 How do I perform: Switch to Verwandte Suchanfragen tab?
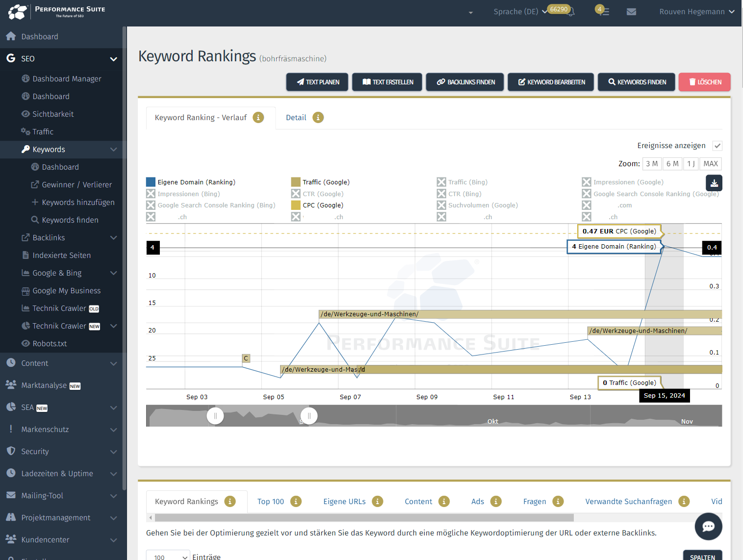click(x=629, y=502)
